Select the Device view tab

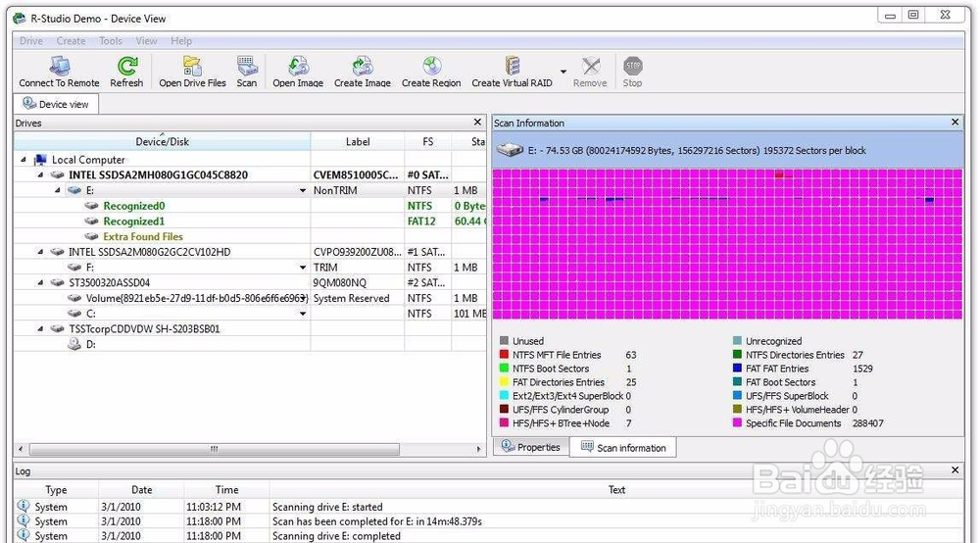[56, 104]
